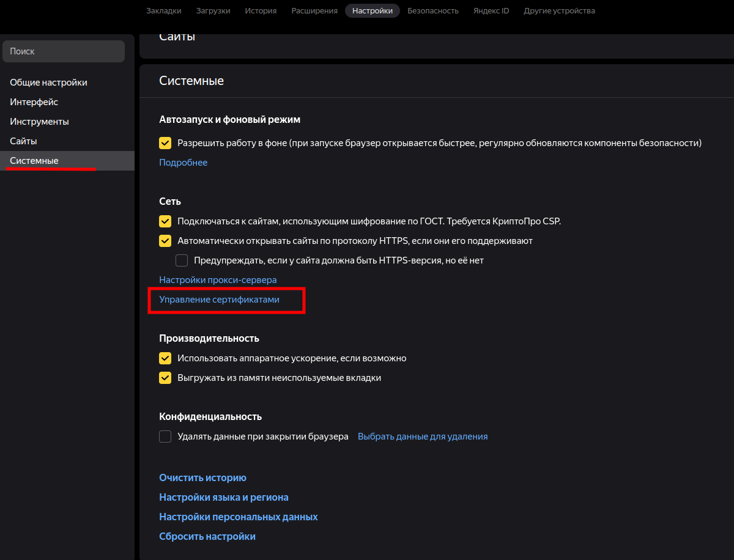Open the Закладки tab
734x560 pixels.
pos(163,10)
